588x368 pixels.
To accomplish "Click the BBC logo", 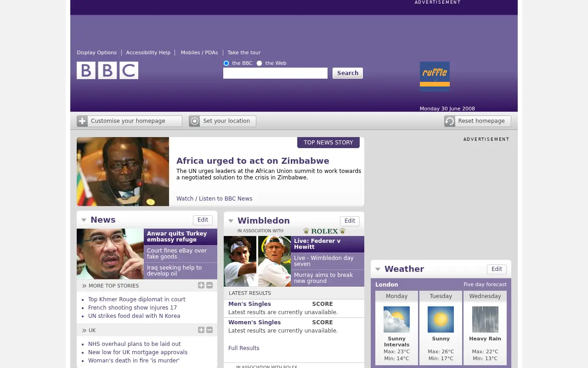I will pos(107,70).
